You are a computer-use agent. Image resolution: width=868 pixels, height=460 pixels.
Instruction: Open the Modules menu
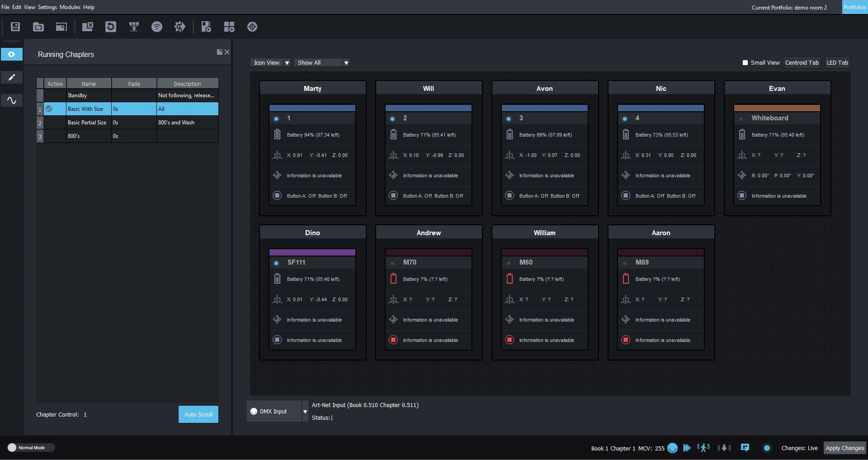click(x=70, y=7)
